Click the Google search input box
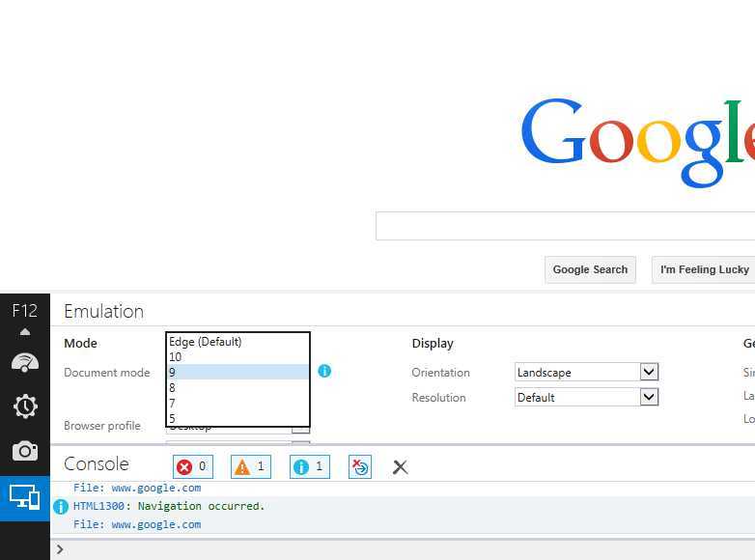 click(x=566, y=226)
